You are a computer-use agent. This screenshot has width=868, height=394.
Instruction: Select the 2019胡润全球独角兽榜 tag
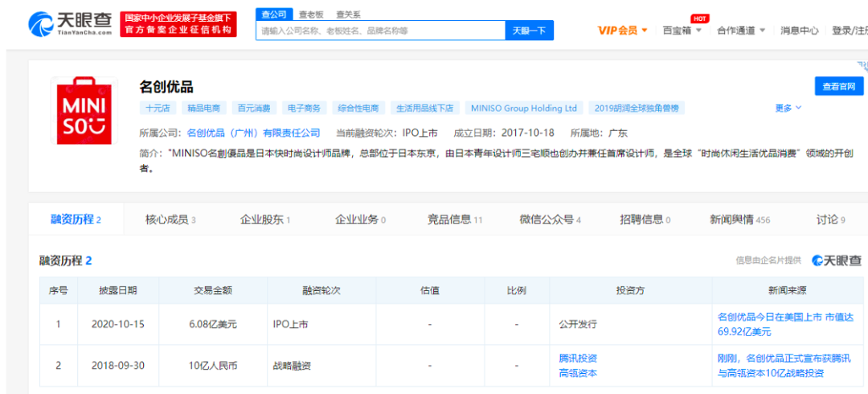coord(636,108)
